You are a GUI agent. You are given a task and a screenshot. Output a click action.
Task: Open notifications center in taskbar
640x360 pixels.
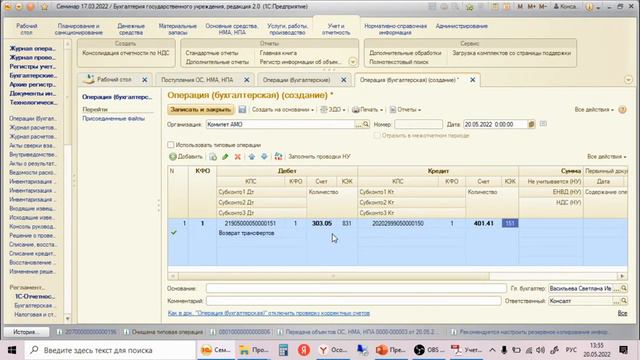point(623,350)
